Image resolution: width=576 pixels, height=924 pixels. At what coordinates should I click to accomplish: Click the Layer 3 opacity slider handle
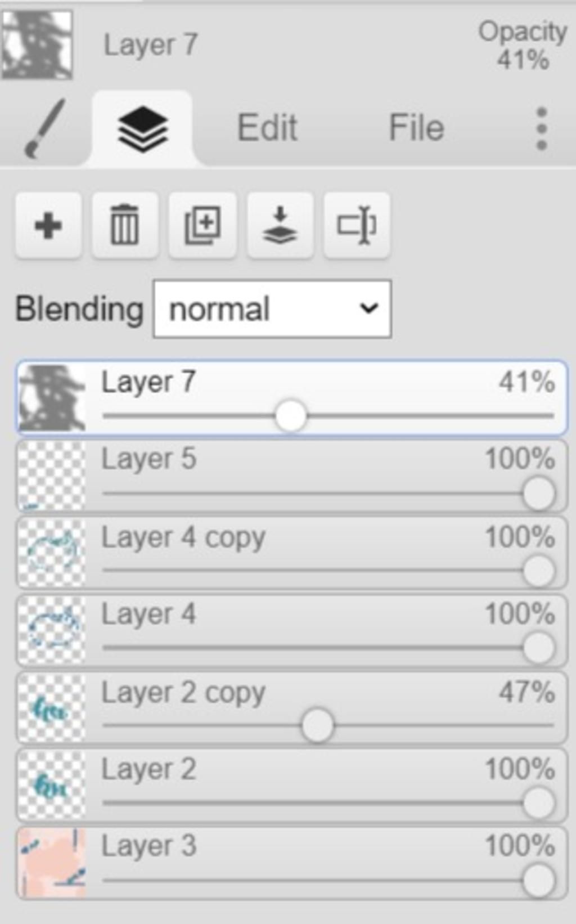(538, 881)
